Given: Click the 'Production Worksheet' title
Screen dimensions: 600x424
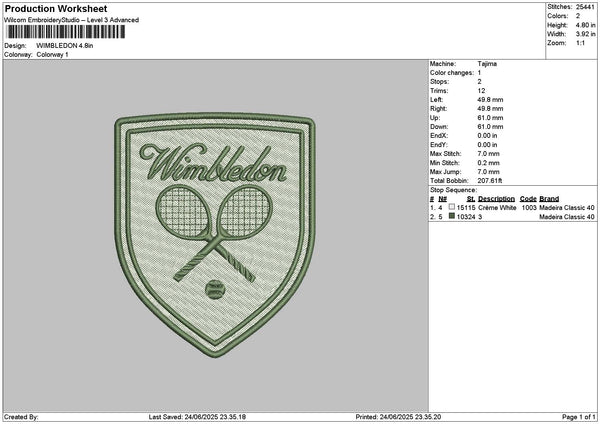Looking at the screenshot, I should [56, 8].
